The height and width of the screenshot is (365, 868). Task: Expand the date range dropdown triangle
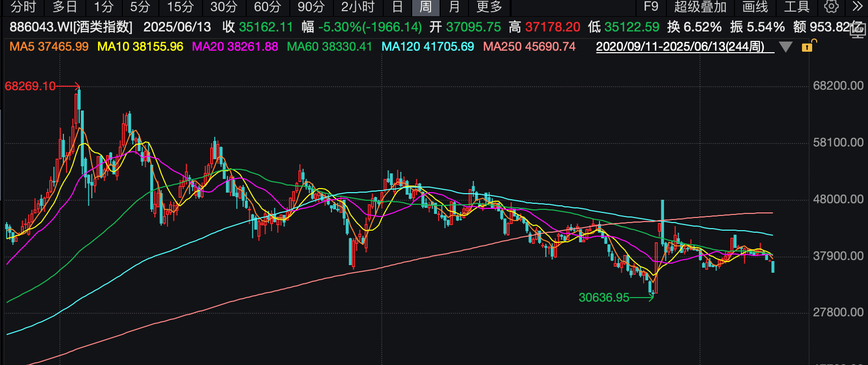(x=786, y=47)
